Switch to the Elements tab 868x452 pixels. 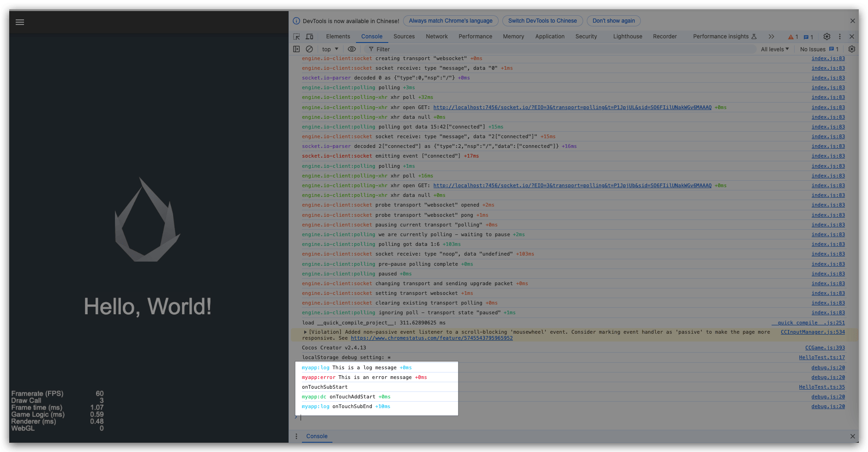point(338,37)
